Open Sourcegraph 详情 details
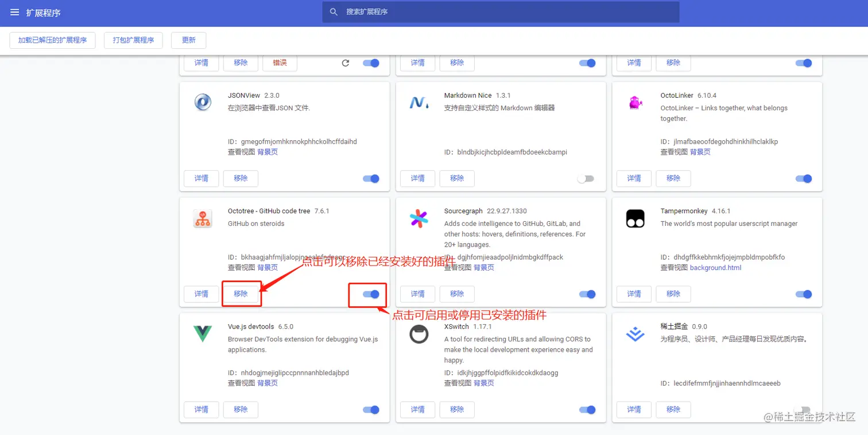 point(418,294)
